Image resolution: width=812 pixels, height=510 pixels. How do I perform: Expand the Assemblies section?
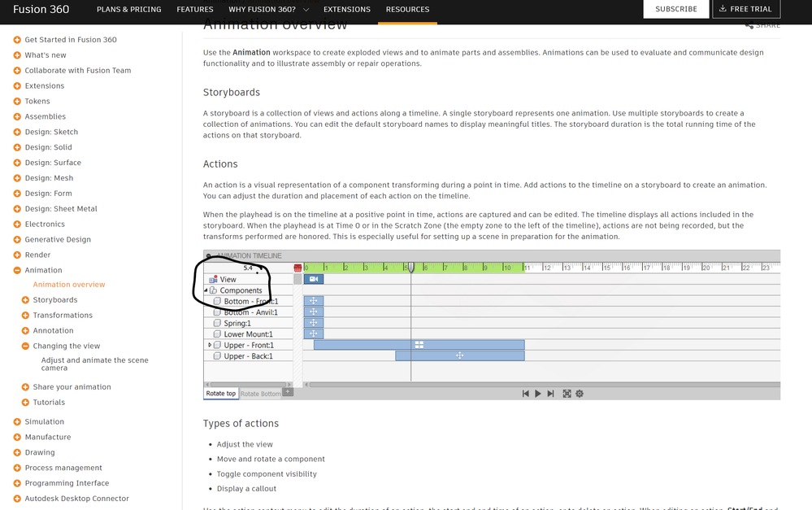coord(17,116)
